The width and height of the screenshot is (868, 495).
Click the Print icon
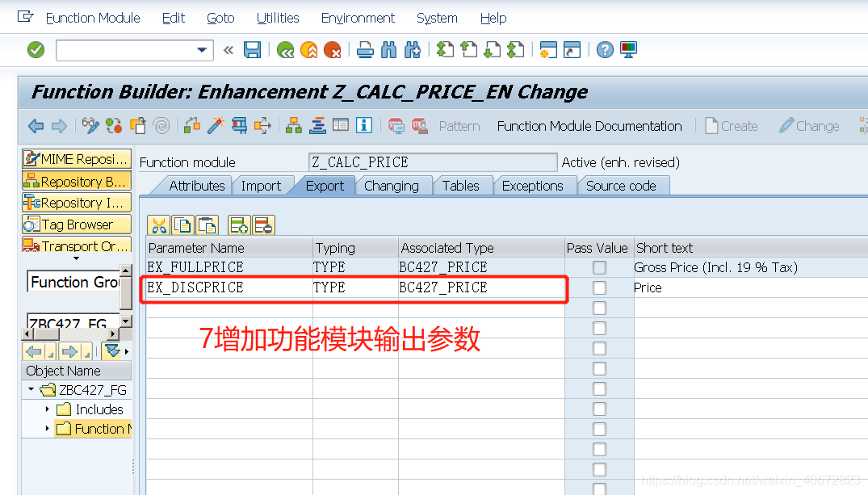coord(365,50)
